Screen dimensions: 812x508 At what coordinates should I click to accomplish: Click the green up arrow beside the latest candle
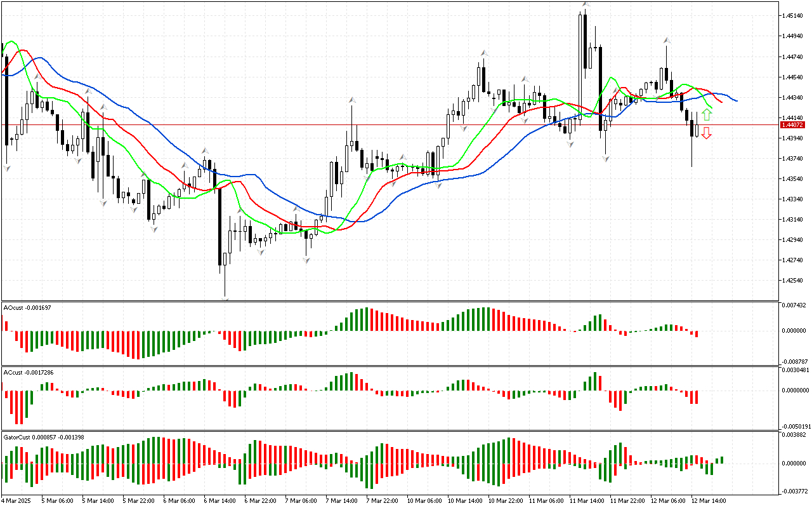706,115
